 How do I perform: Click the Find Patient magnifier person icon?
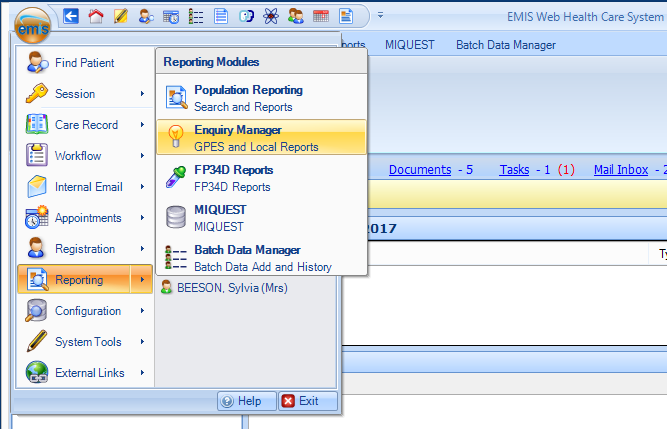37,63
